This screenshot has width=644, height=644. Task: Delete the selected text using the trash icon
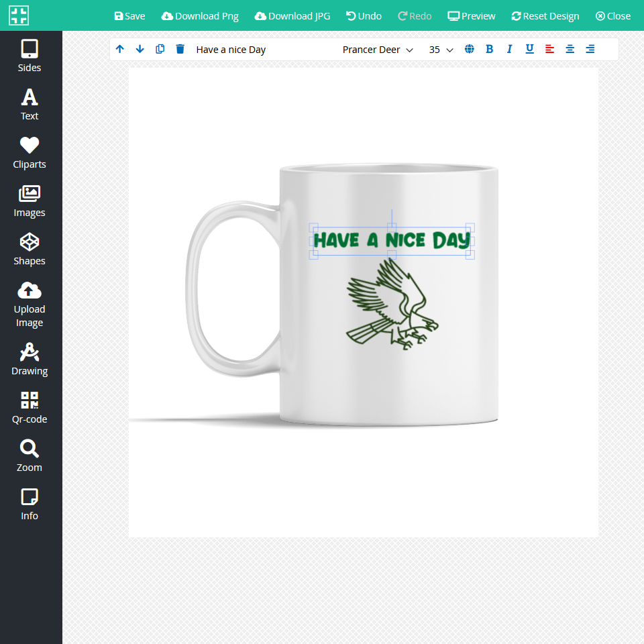180,49
